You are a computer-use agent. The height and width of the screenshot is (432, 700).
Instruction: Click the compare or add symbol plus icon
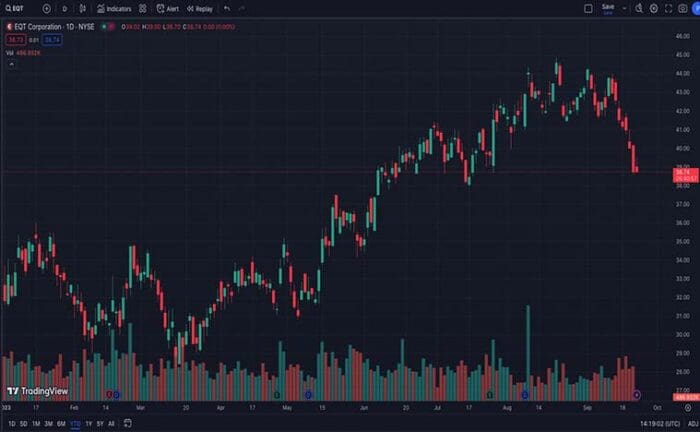(46, 8)
